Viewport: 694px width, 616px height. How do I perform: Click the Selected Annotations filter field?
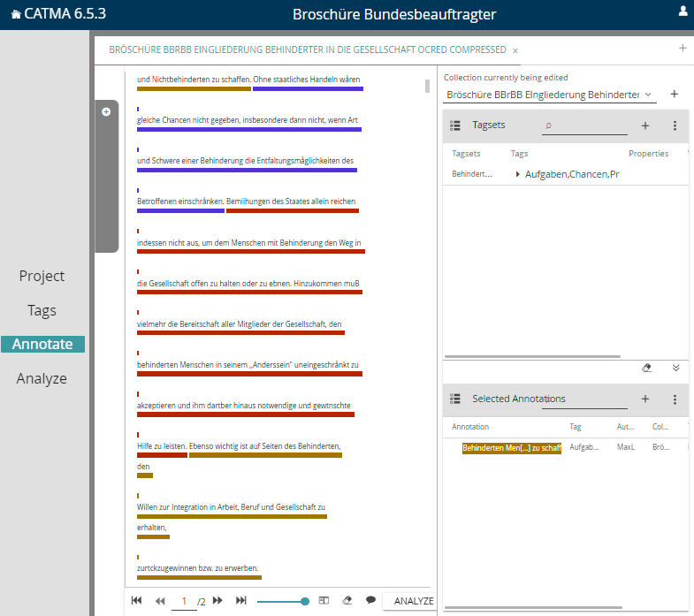coord(584,400)
